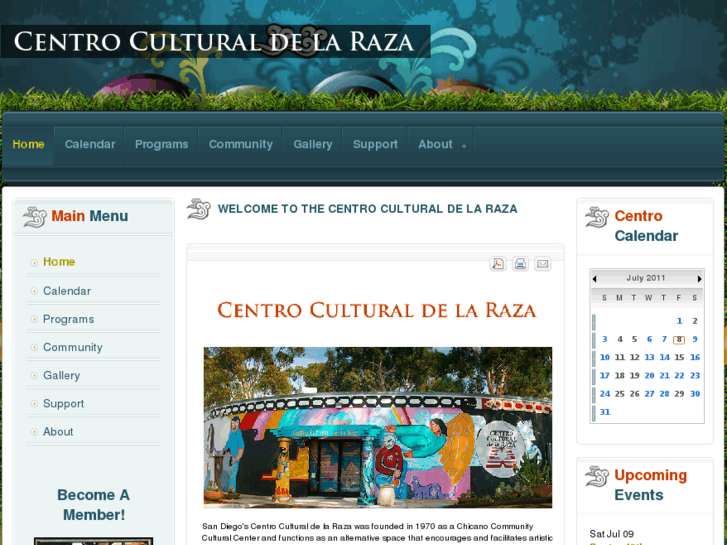Image resolution: width=727 pixels, height=545 pixels.
Task: Open Gallery in the top navigation bar
Action: (312, 144)
